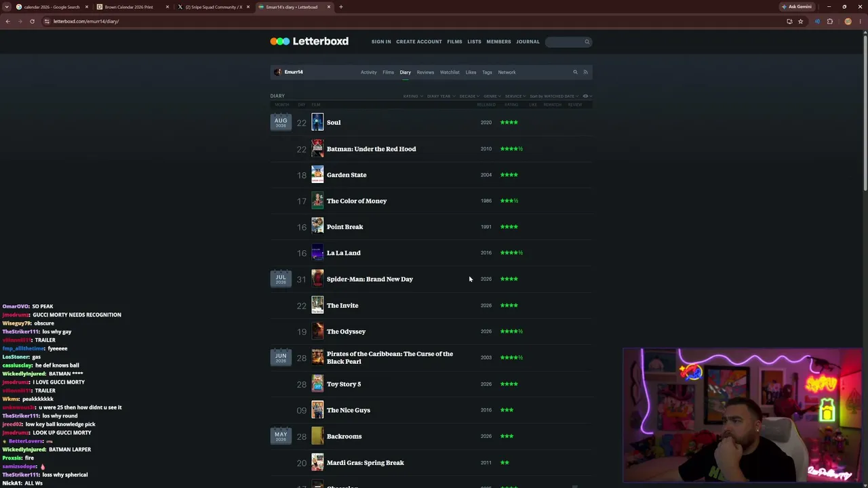Click the MAY 2026 calendar icon
This screenshot has height=488, width=868.
click(281, 436)
